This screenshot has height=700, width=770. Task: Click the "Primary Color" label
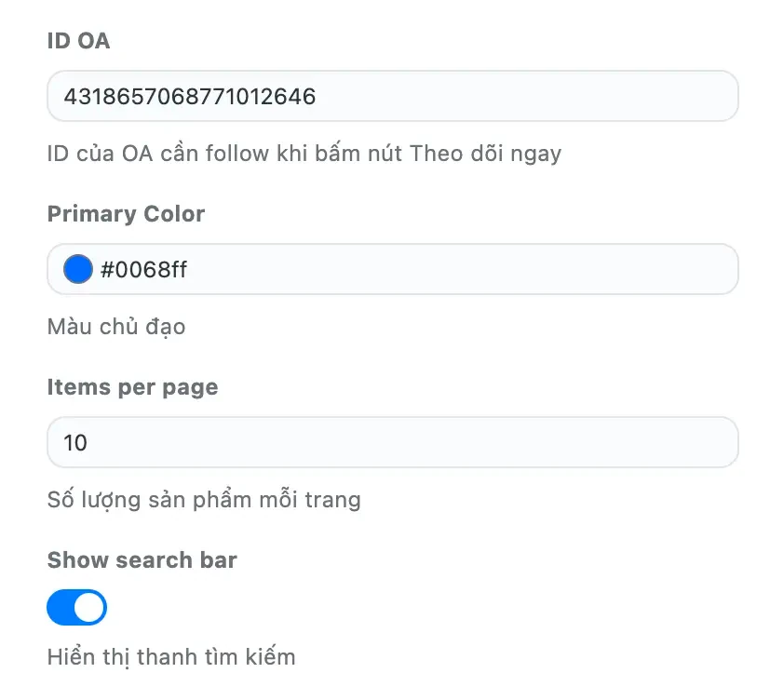(x=126, y=214)
